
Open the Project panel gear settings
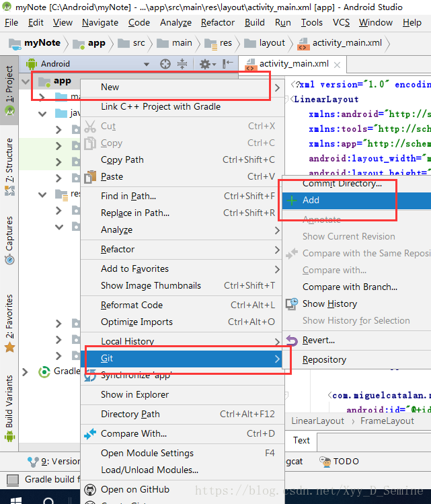(x=208, y=64)
